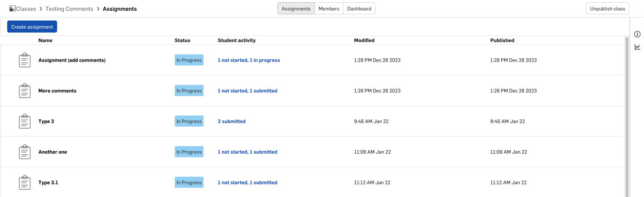Open the analytics chart icon
Screen dimensions: 644x197
pyautogui.click(x=637, y=47)
